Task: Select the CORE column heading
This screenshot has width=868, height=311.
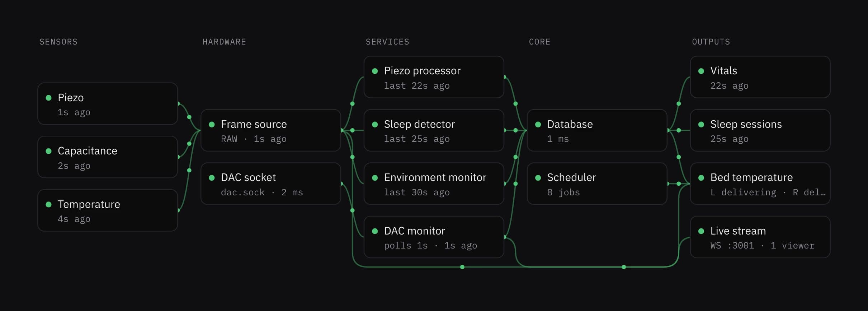Action: pos(539,42)
